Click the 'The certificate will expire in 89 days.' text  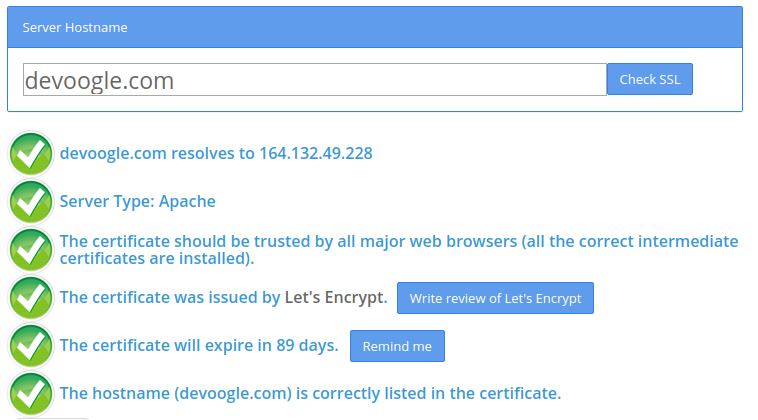199,345
